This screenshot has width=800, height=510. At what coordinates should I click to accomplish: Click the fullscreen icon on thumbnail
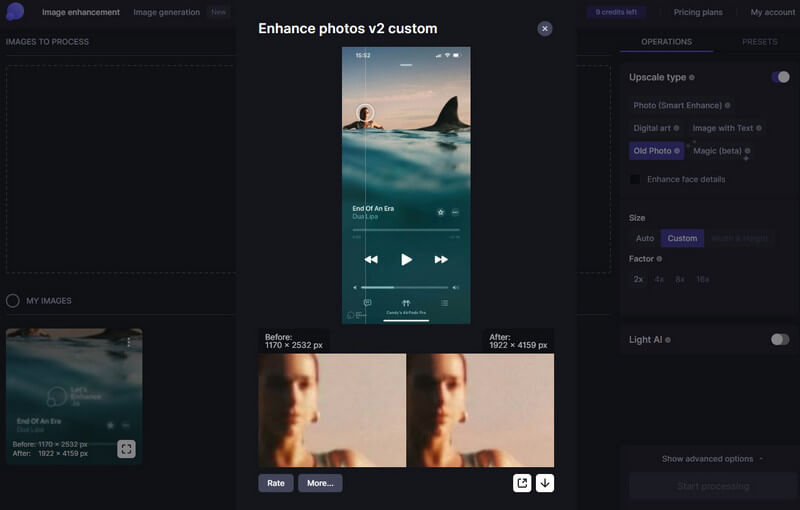point(126,449)
